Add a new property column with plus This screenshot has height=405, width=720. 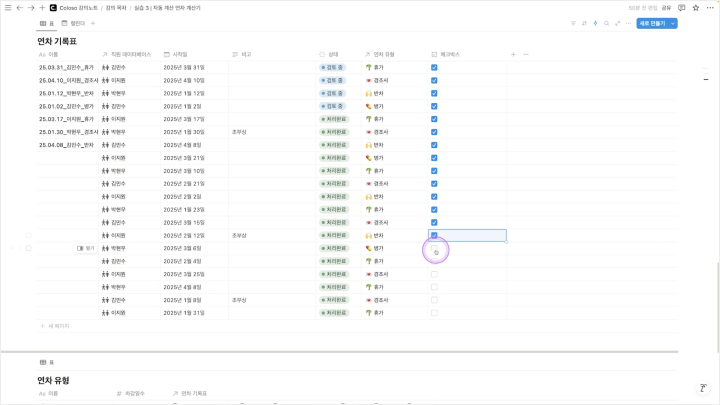(x=513, y=55)
